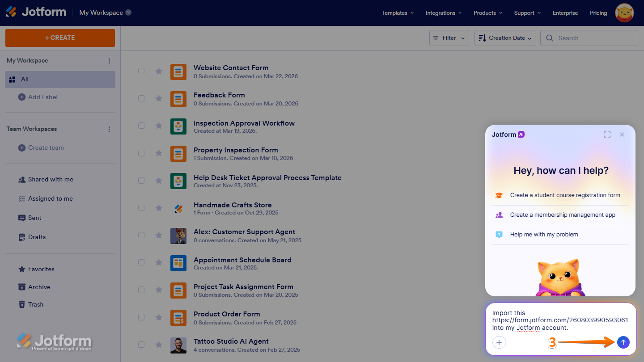The width and height of the screenshot is (644, 362).
Task: Star the Property Inspection Form
Action: point(159,153)
